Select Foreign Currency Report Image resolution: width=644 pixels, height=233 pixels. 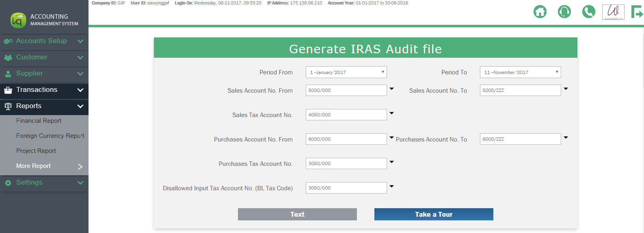coord(50,136)
